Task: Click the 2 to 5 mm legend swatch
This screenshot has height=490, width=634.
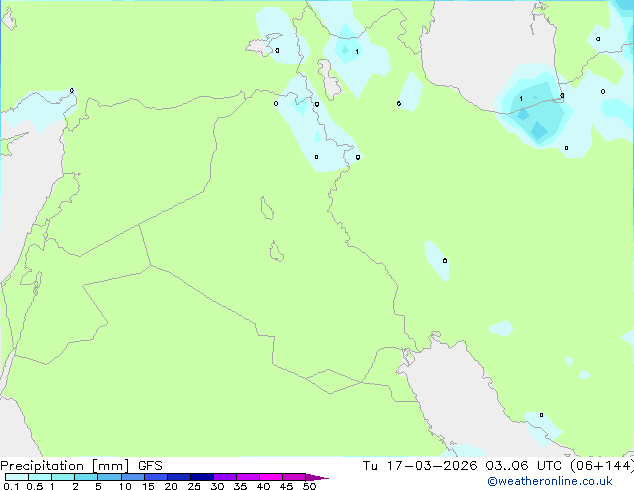Action: coord(86,477)
